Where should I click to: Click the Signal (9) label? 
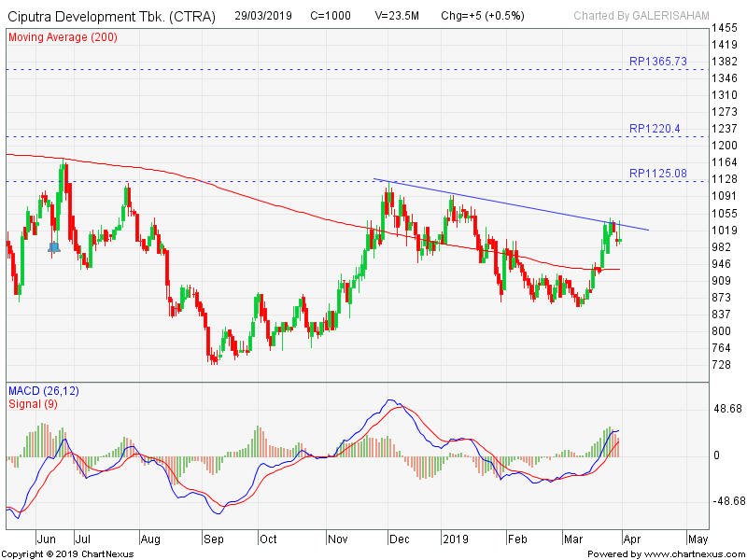point(33,404)
